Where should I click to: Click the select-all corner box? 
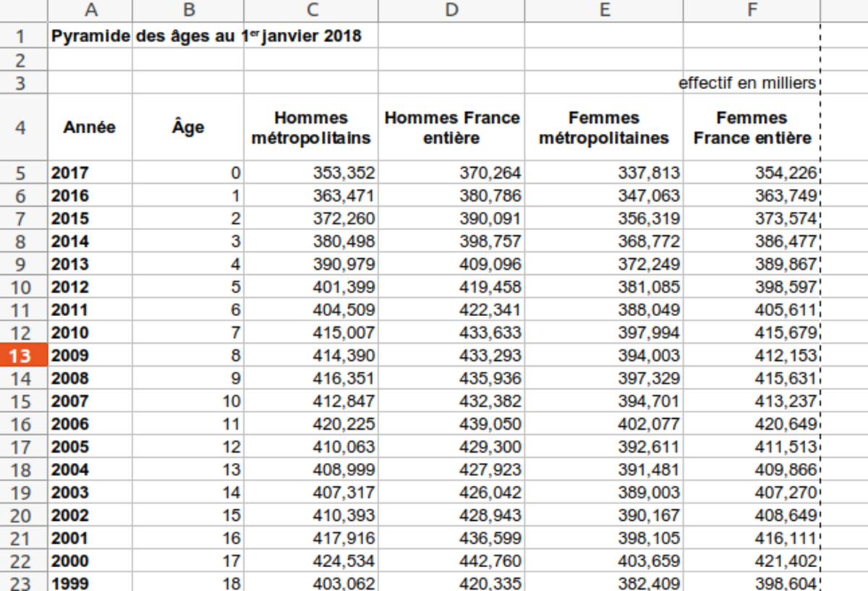pos(23,10)
